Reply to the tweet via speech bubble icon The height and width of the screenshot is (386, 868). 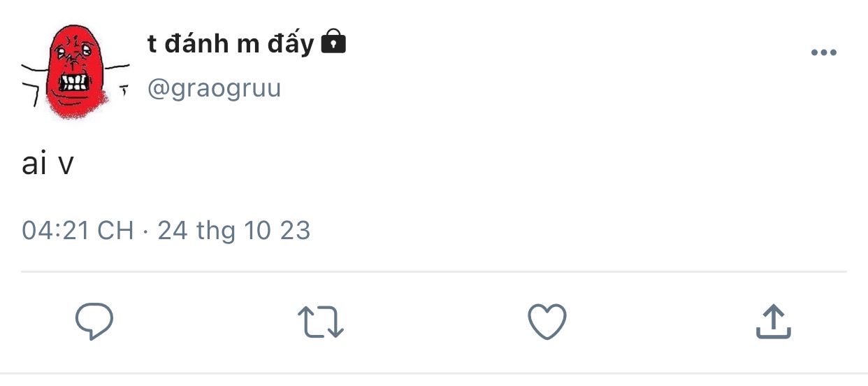tap(94, 322)
